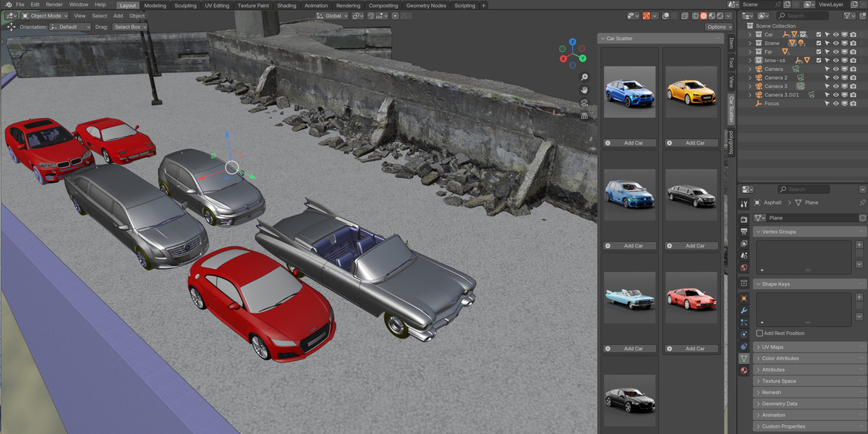
Task: Expand the bmw-x6 collection in Outliner
Action: (x=750, y=60)
